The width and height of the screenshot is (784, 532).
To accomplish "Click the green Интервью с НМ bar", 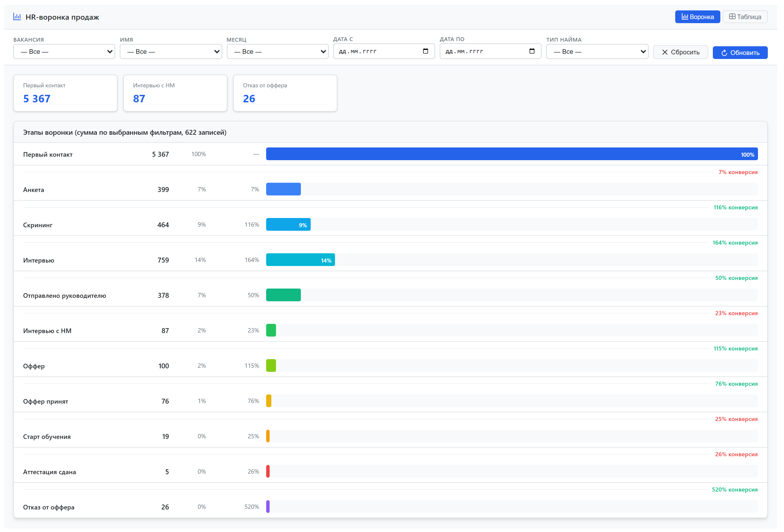I will 271,330.
